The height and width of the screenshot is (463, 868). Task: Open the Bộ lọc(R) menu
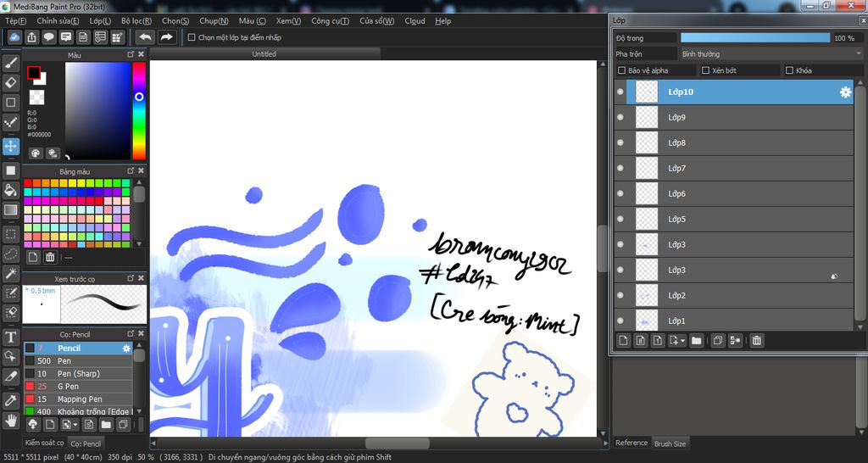pos(136,21)
